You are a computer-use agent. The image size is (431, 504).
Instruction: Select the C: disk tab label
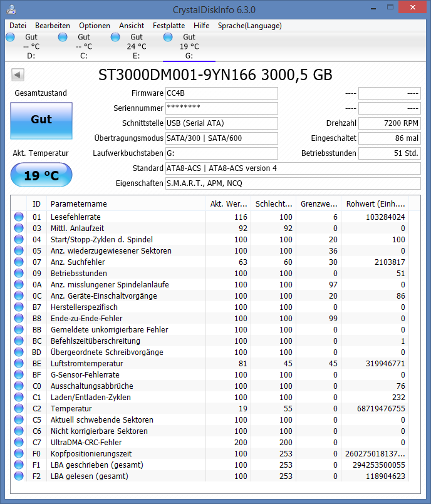pos(83,56)
